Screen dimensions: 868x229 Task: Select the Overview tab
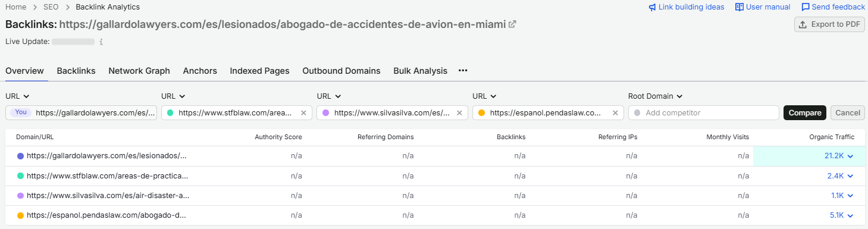coord(24,70)
